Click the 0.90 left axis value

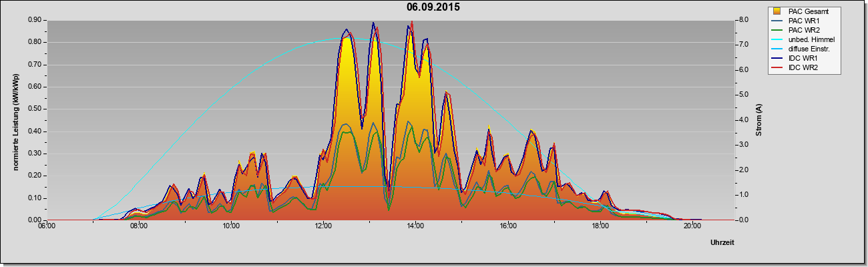pyautogui.click(x=35, y=20)
